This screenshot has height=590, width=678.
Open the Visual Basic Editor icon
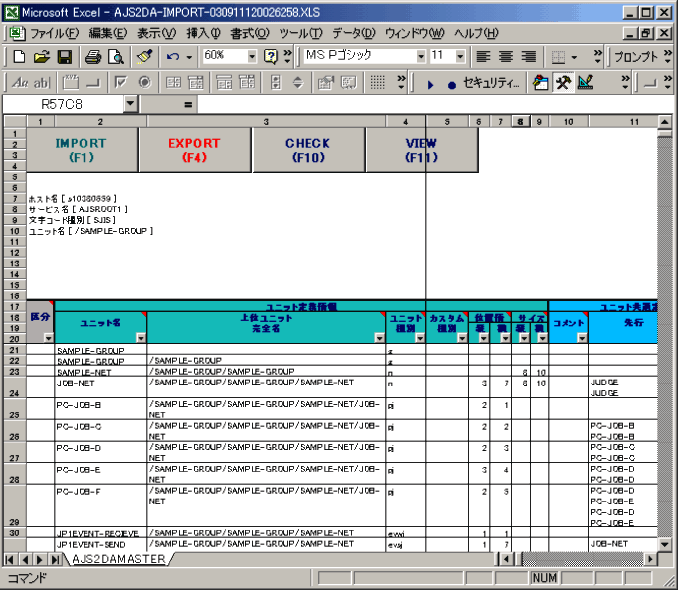[540, 82]
